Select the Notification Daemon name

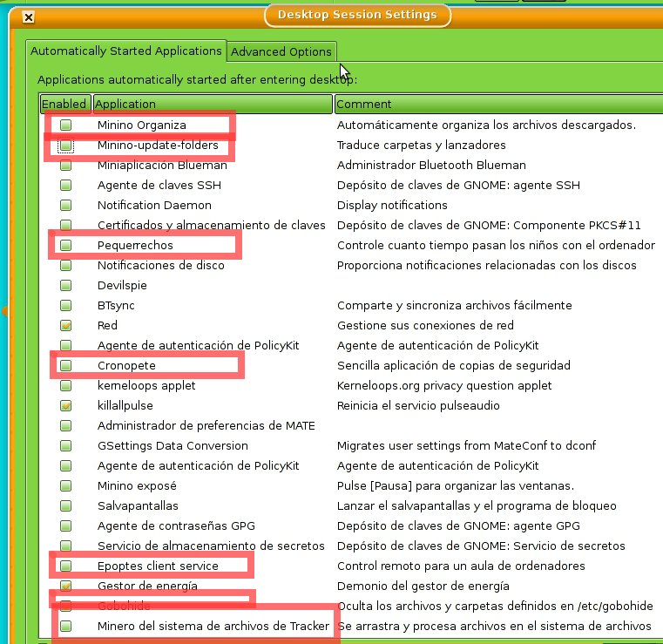tap(154, 205)
